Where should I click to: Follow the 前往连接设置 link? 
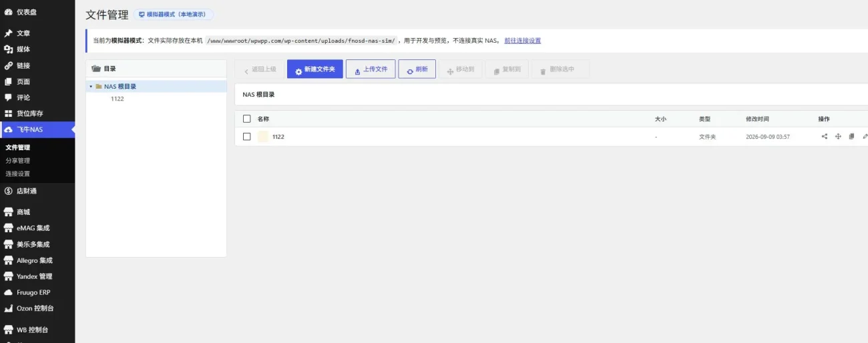(x=523, y=41)
